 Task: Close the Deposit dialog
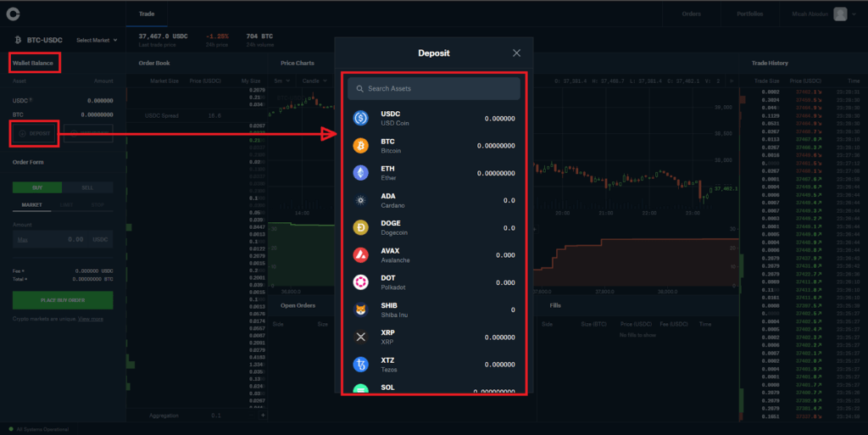517,53
